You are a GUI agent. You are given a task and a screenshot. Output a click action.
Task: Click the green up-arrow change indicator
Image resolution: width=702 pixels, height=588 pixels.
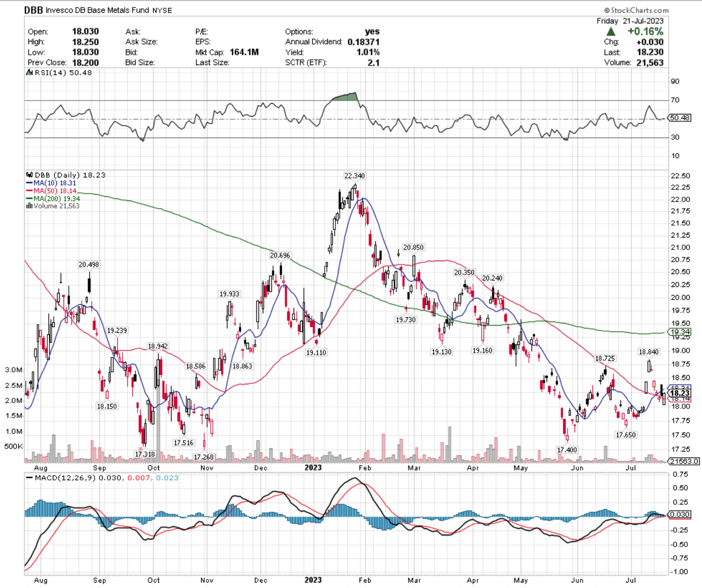coord(611,32)
